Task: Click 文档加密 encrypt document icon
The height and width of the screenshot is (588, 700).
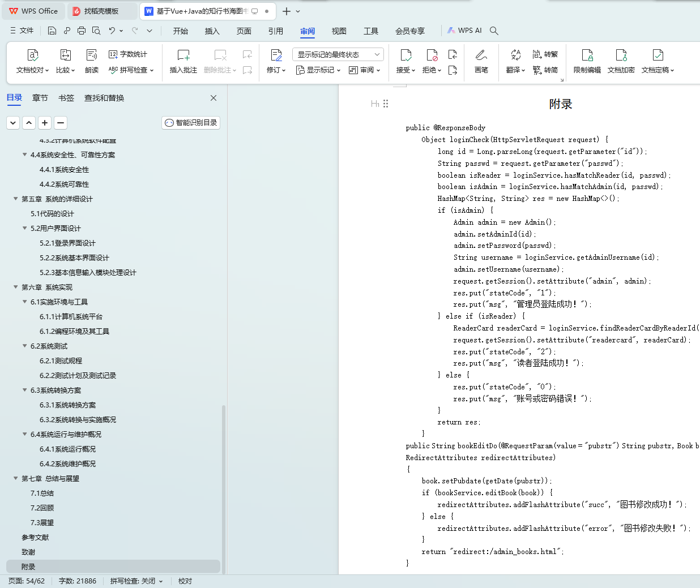Action: [621, 55]
